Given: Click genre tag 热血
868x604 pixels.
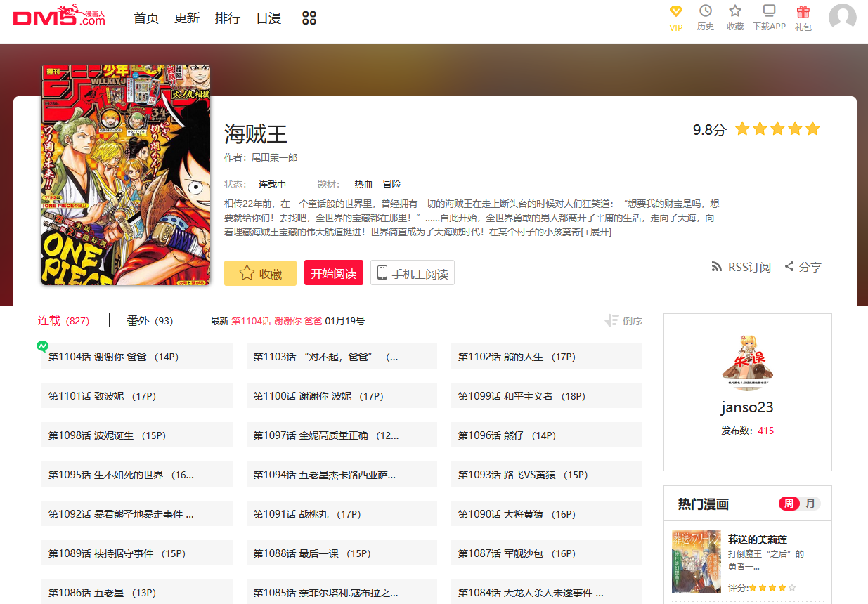Looking at the screenshot, I should (363, 184).
